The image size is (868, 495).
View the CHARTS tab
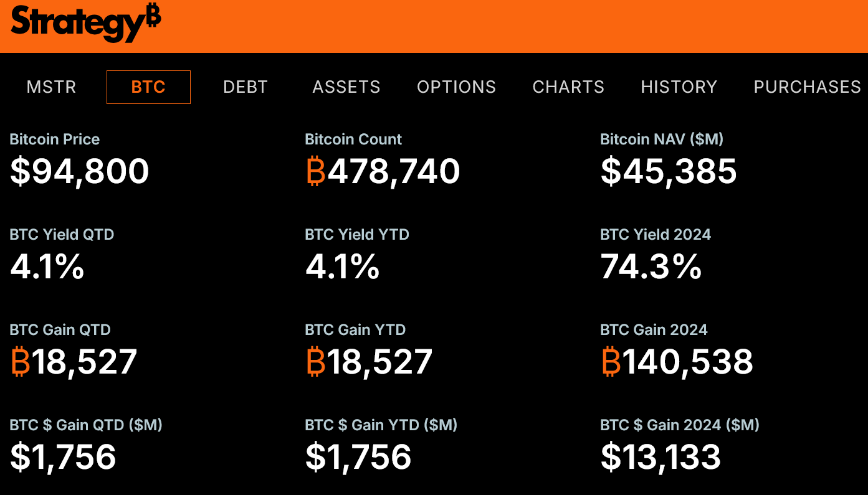[568, 87]
